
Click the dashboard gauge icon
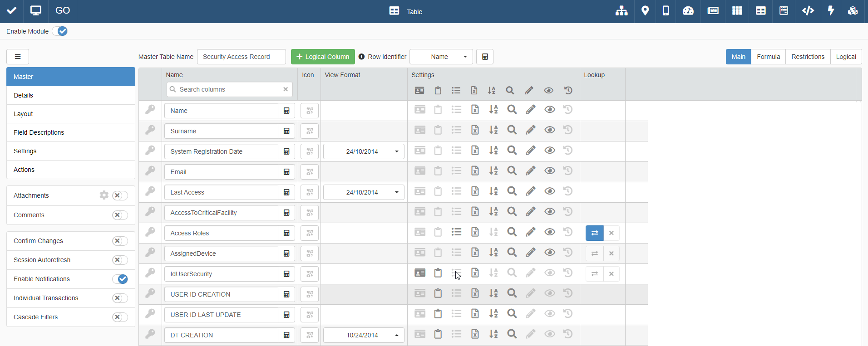688,11
